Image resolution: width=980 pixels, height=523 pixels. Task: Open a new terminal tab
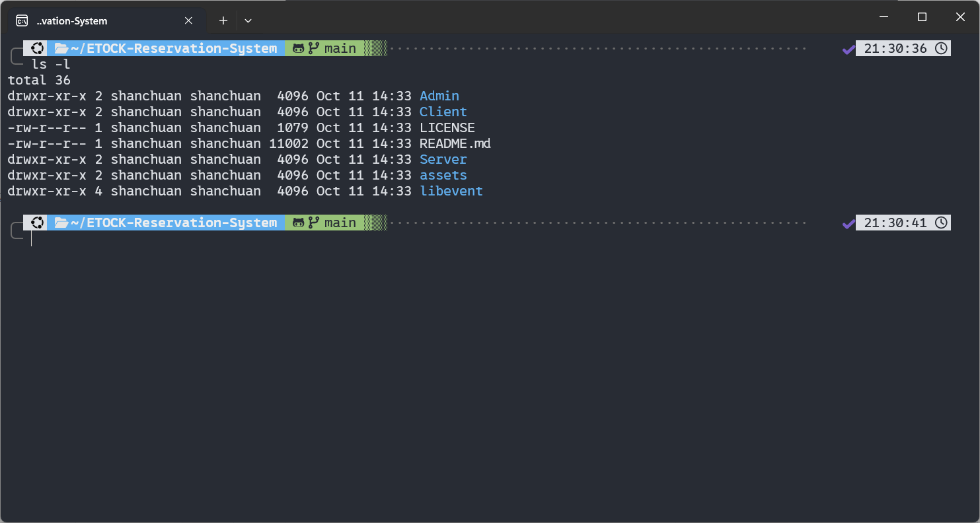pos(223,20)
